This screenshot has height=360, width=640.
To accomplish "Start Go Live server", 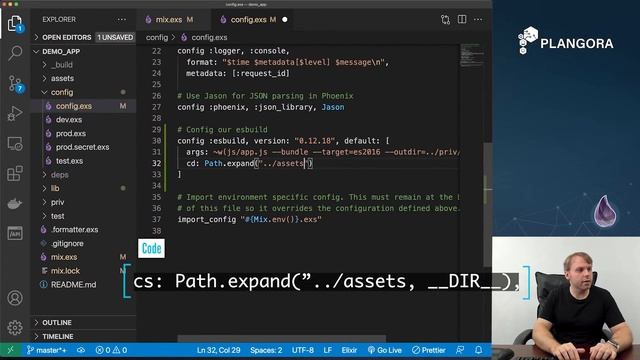I will 384,350.
